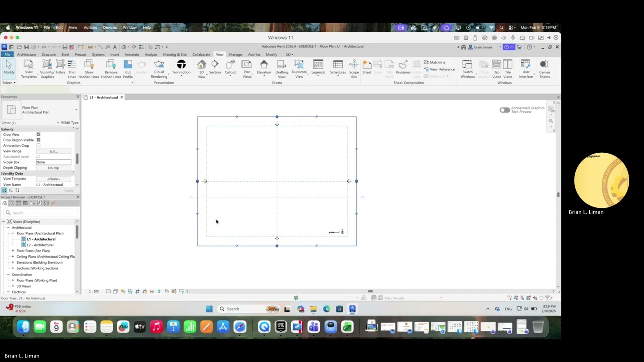This screenshot has width=644, height=362.
Task: Open Finder from the macOS dock
Action: pos(23,327)
